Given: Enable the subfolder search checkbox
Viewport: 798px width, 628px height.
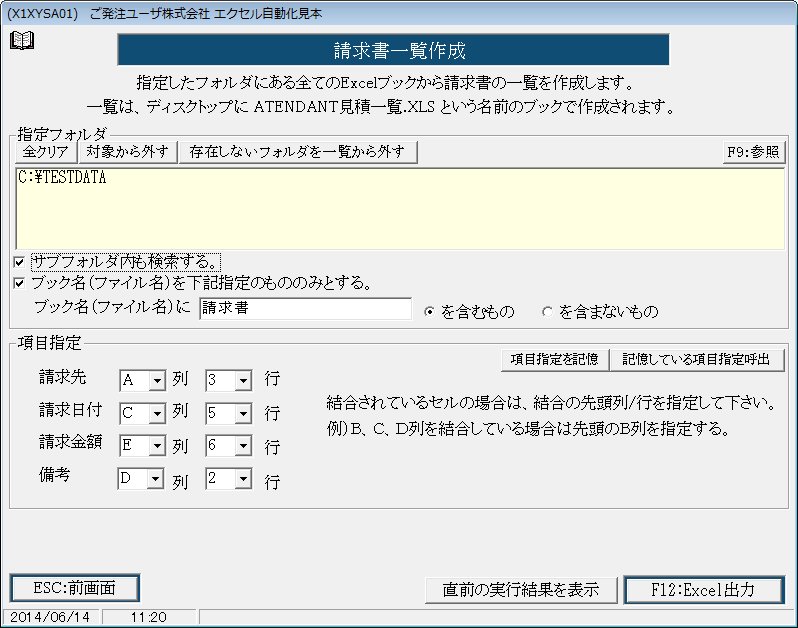Looking at the screenshot, I should tap(19, 262).
